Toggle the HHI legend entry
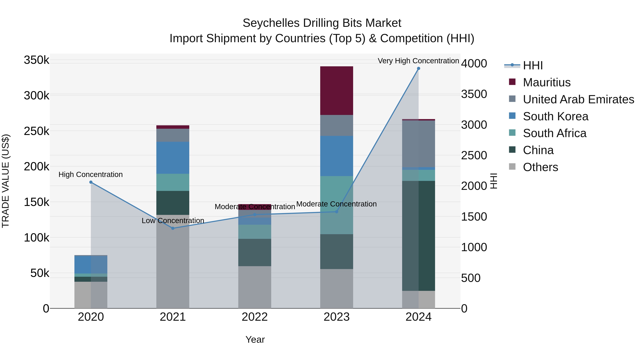Image resolution: width=644 pixels, height=362 pixels. pos(523,65)
